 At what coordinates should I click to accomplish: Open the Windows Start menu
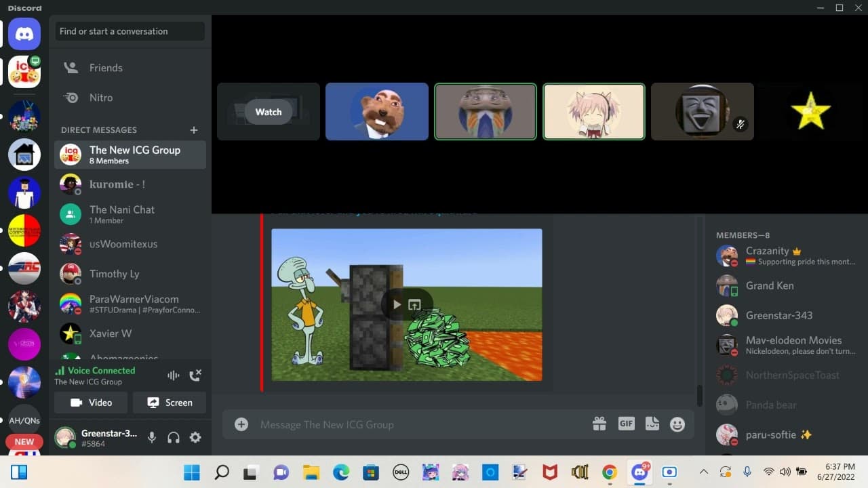click(x=192, y=472)
